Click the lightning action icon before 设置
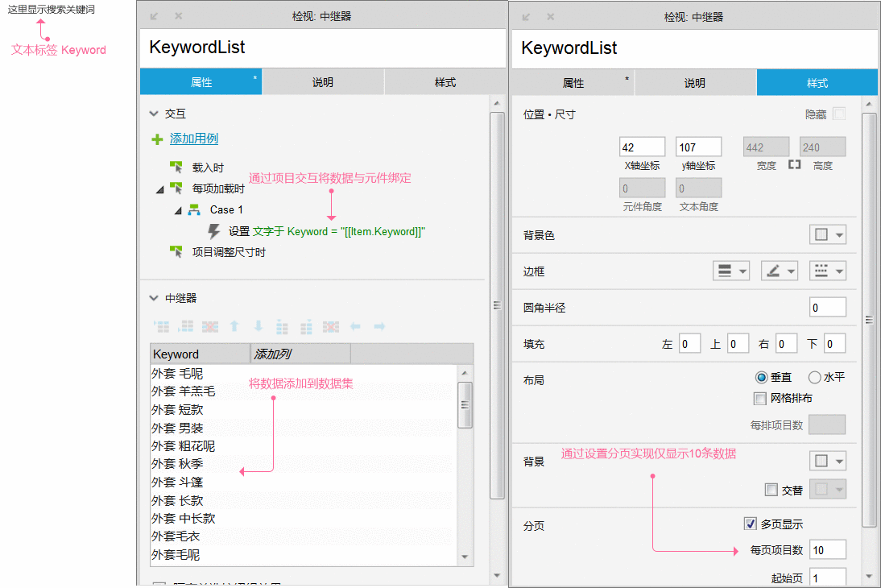Viewport: 881px width, 588px height. click(213, 231)
